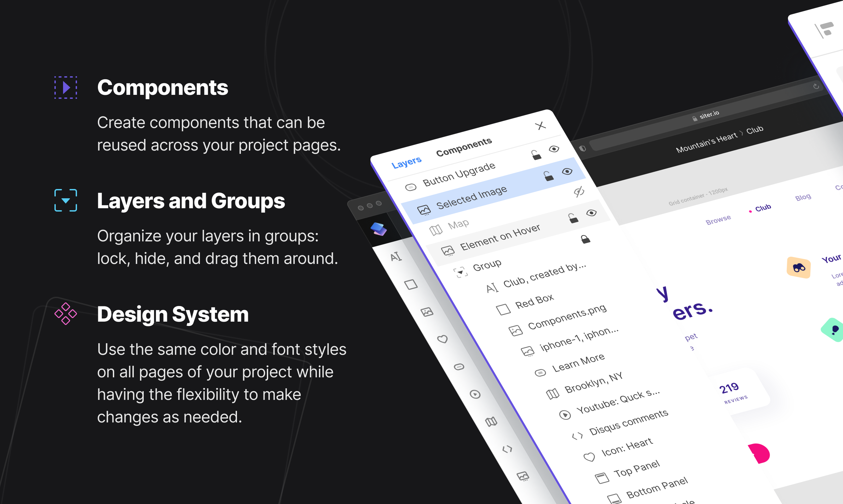The height and width of the screenshot is (504, 843).
Task: Select the Rectangle tool in sidebar
Action: click(411, 284)
